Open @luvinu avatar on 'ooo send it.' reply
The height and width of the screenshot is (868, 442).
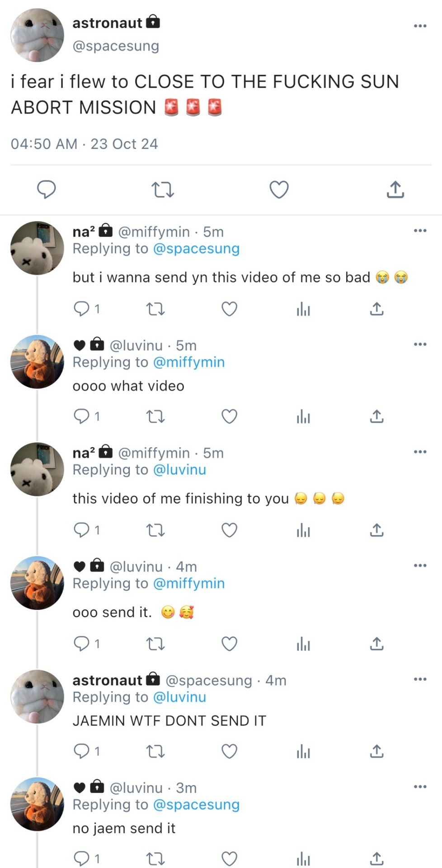(38, 583)
